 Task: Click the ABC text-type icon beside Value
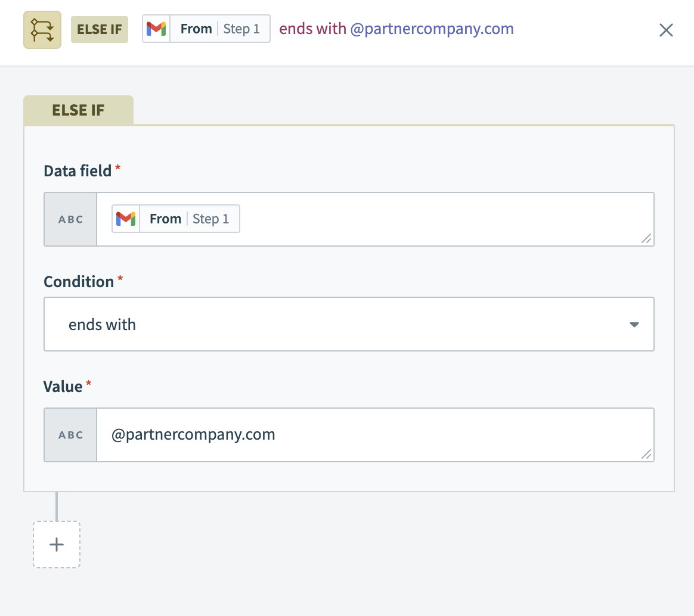(70, 435)
